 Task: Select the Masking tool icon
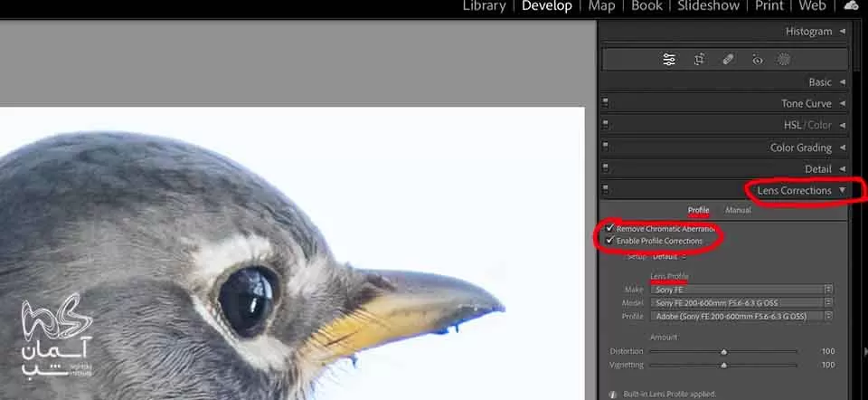click(x=783, y=60)
